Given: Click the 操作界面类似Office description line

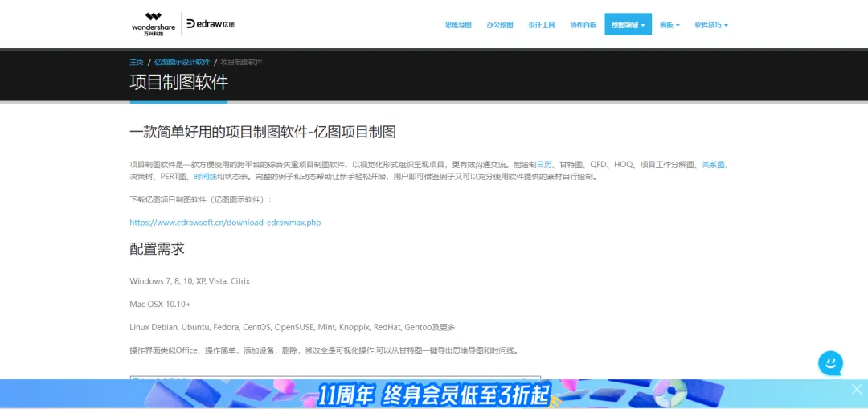Looking at the screenshot, I should pyautogui.click(x=324, y=350).
